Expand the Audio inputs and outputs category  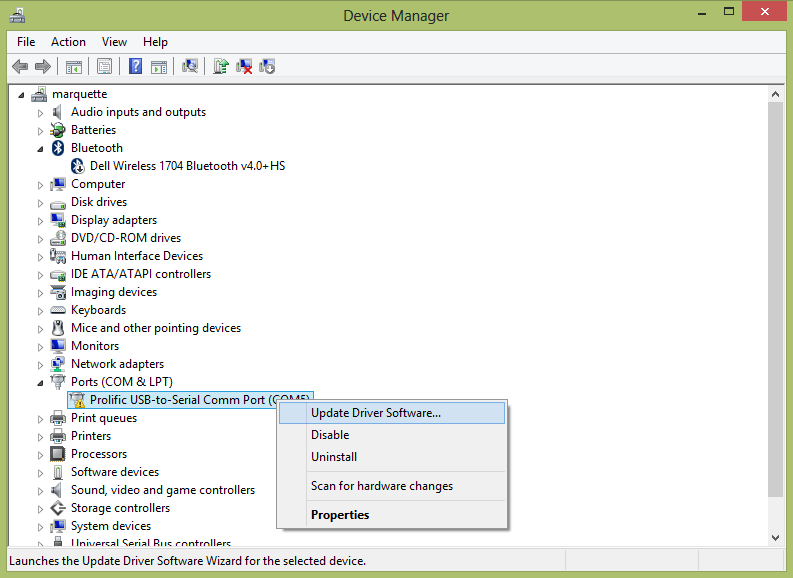[40, 113]
